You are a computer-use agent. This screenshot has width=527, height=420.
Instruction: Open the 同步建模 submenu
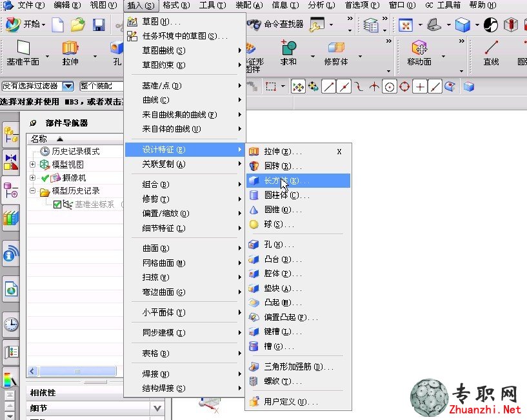184,332
